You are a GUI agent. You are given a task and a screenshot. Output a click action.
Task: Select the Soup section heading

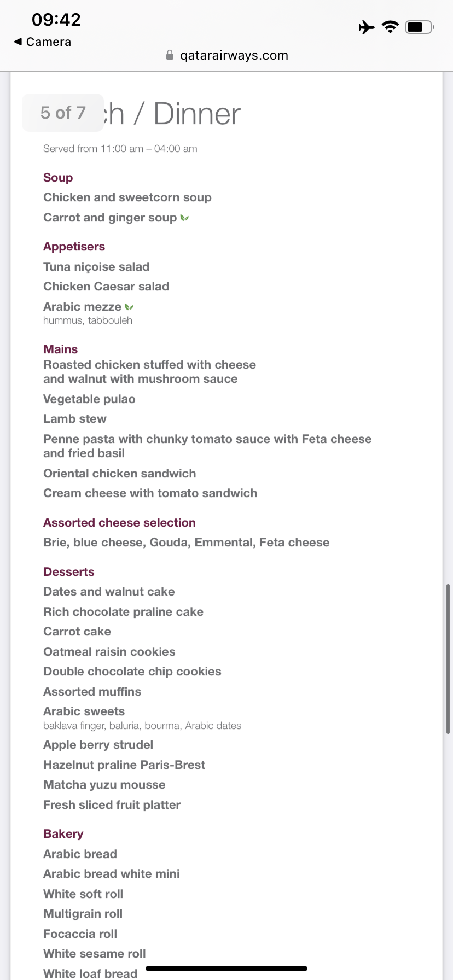point(58,178)
